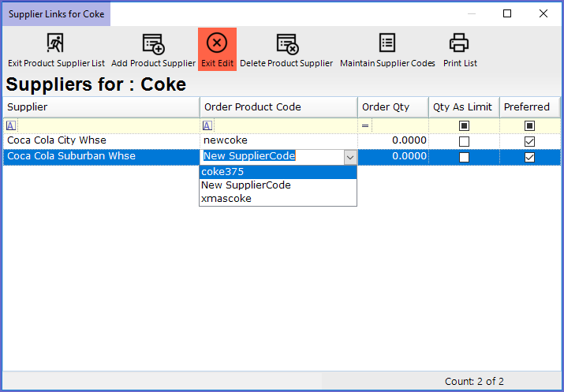
Task: Click Exit Product Supplier List icon
Action: point(55,43)
